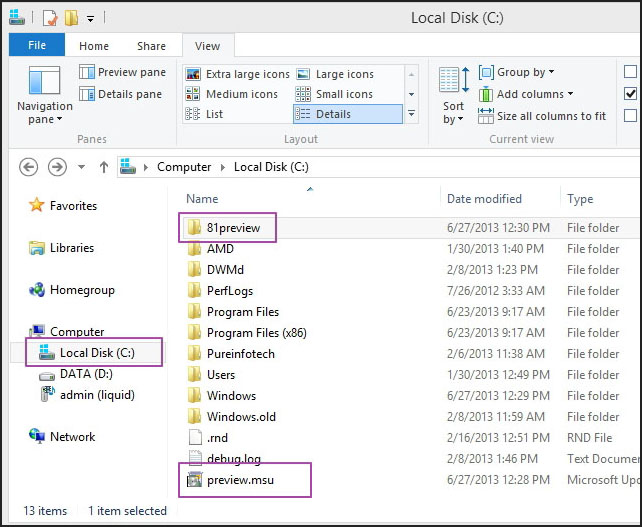Viewport: 642px width, 527px height.
Task: Switch to the Home ribbon tab
Action: [94, 46]
